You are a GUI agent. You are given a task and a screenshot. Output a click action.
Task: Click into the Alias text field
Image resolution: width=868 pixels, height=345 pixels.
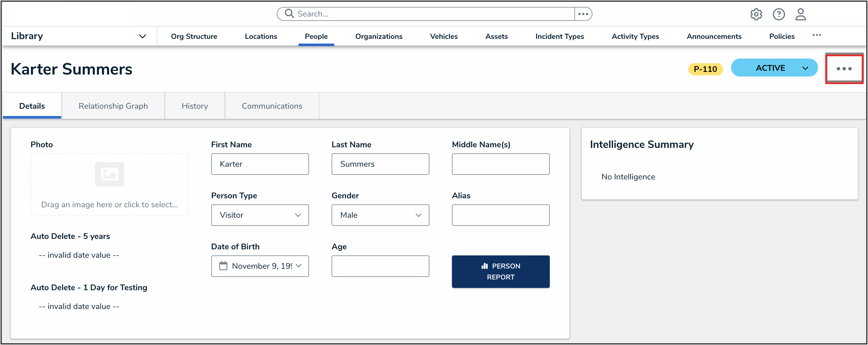tap(500, 215)
